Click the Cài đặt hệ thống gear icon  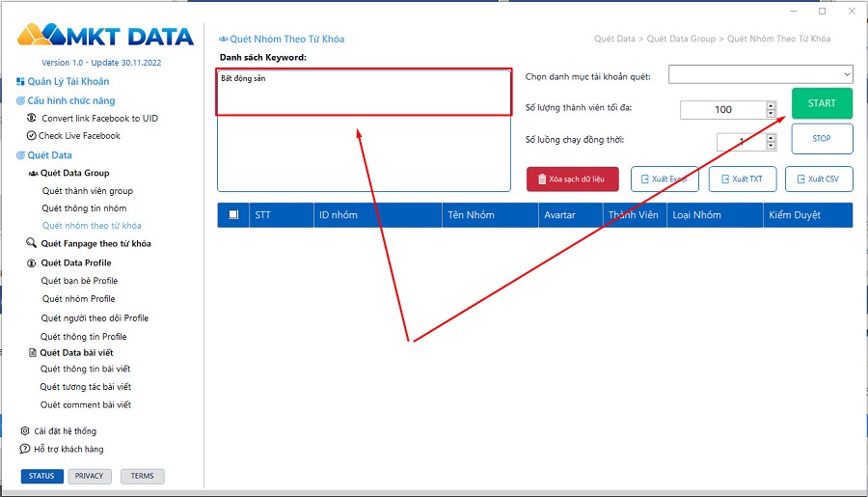click(25, 431)
